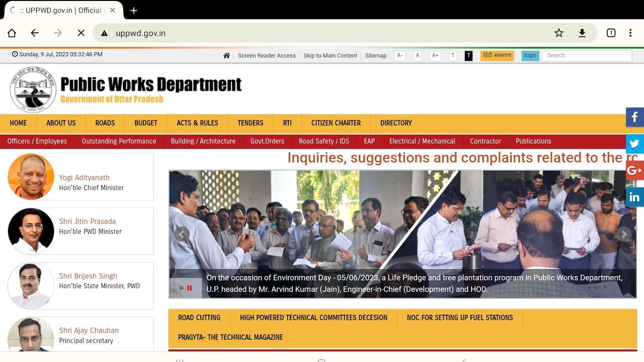Open the TENDERS menu
Viewport: 644px width, 362px height.
pos(251,123)
